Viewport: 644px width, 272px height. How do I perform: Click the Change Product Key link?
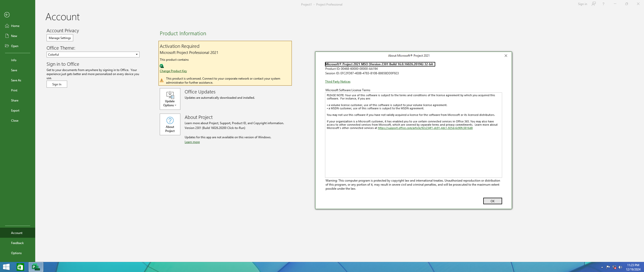[x=173, y=71]
